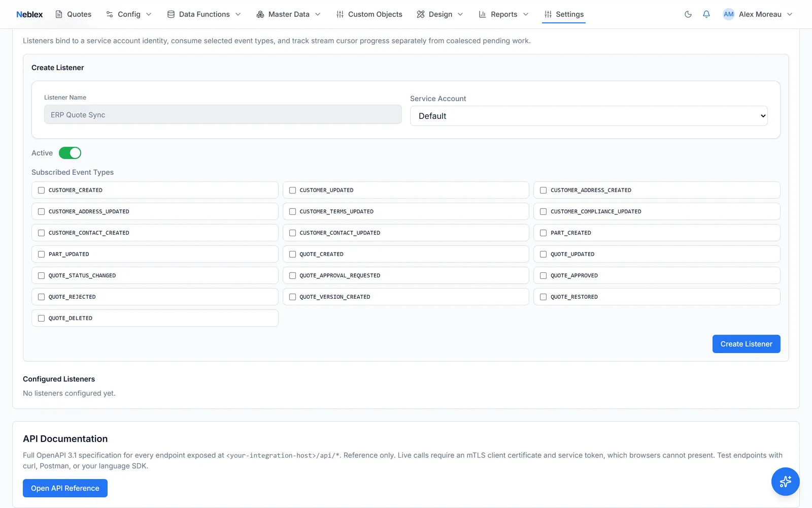
Task: Open the Data Functions menu
Action: tap(204, 14)
